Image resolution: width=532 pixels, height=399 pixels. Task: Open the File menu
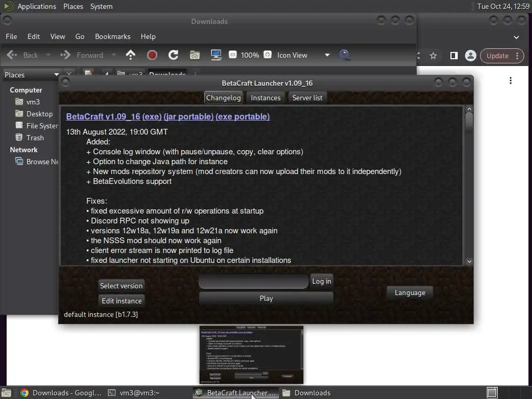(11, 36)
